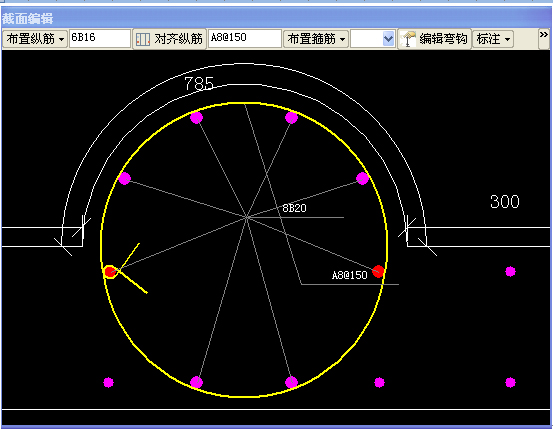
Task: Select the 8B20 rebar label
Action: coord(294,208)
